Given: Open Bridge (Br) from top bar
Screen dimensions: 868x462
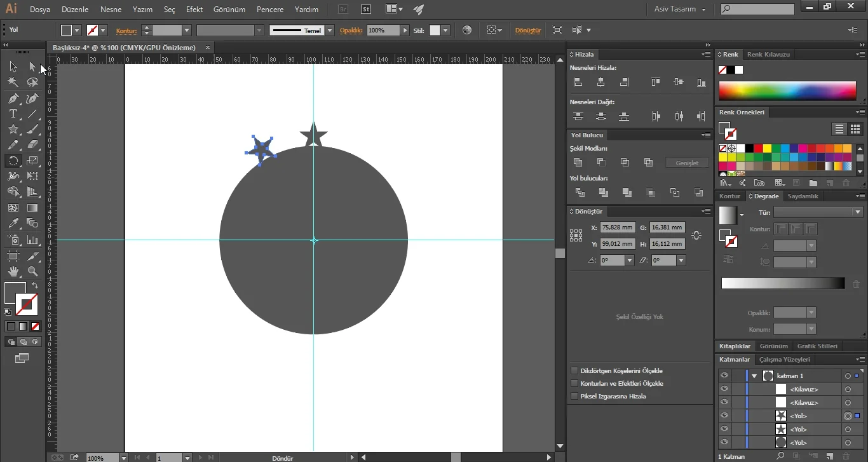Looking at the screenshot, I should point(343,10).
